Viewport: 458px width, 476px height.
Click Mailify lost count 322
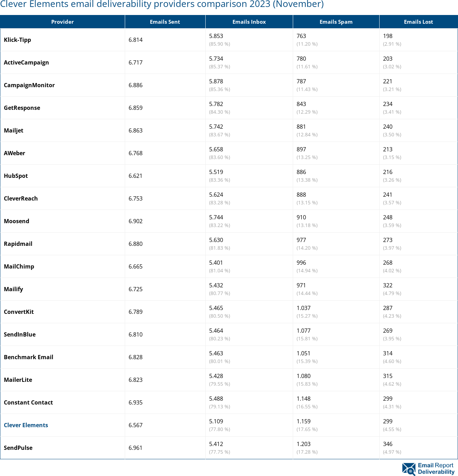[x=388, y=285]
